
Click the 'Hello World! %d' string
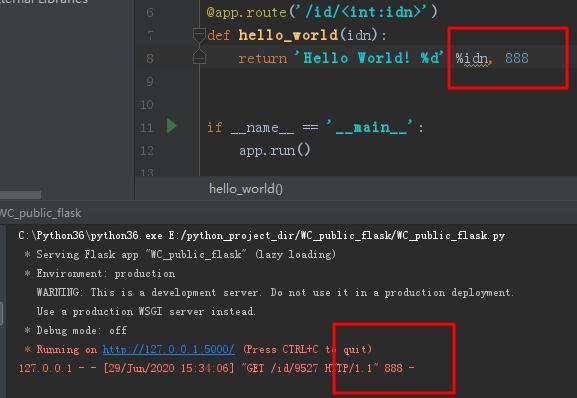click(x=369, y=58)
